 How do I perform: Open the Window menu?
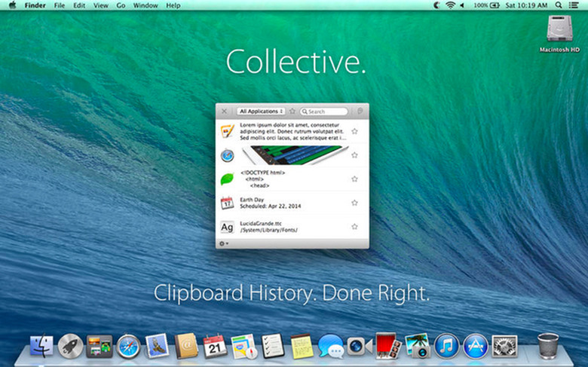(145, 5)
